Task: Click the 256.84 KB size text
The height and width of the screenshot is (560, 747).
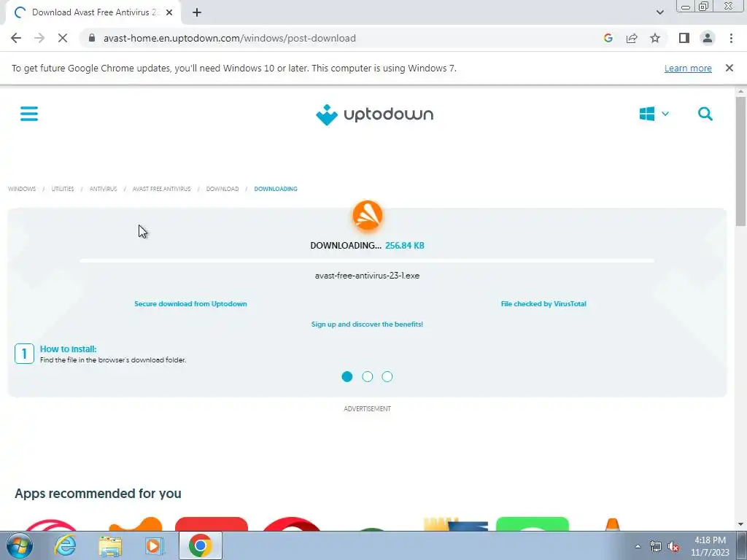Action: (x=404, y=246)
